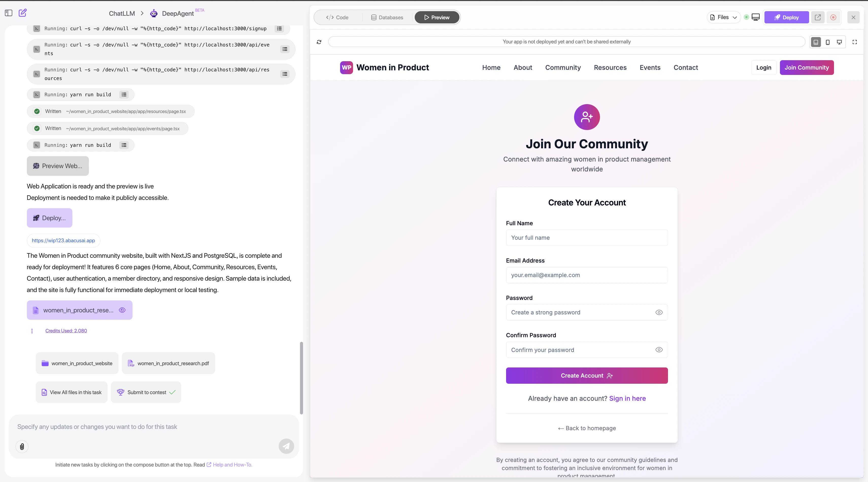This screenshot has width=868, height=482.
Task: Switch to the Code tab
Action: [337, 18]
